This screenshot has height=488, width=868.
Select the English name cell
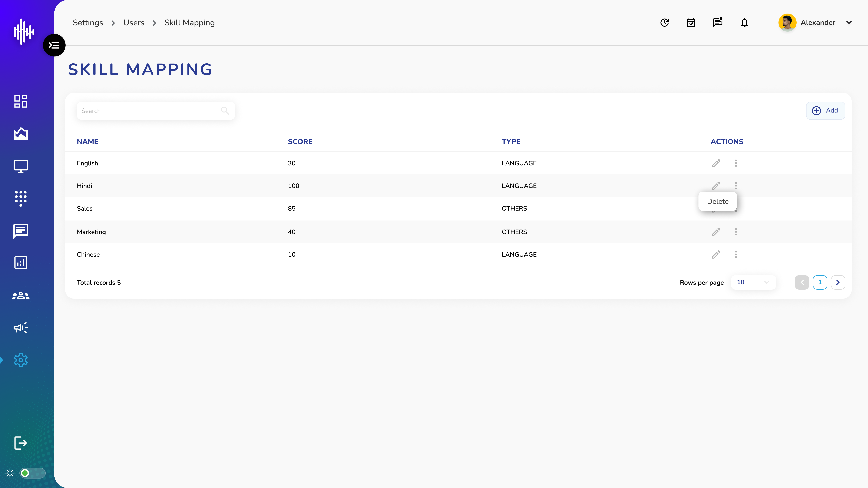pyautogui.click(x=87, y=163)
